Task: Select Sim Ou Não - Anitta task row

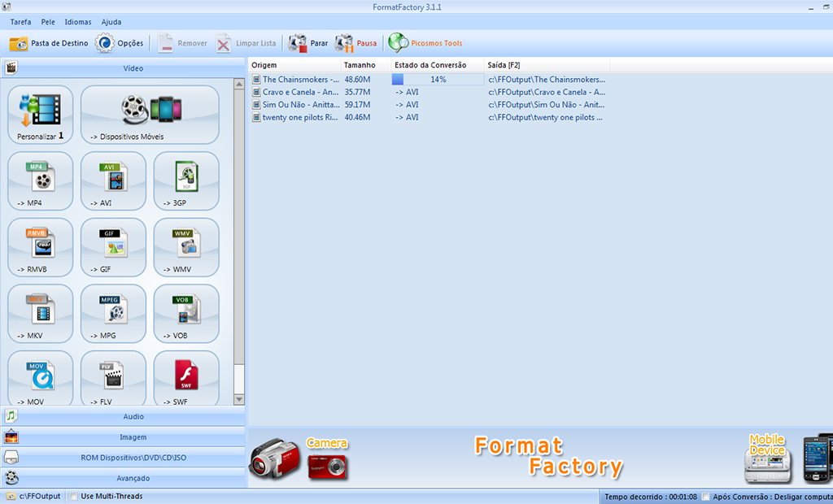Action: (x=429, y=105)
